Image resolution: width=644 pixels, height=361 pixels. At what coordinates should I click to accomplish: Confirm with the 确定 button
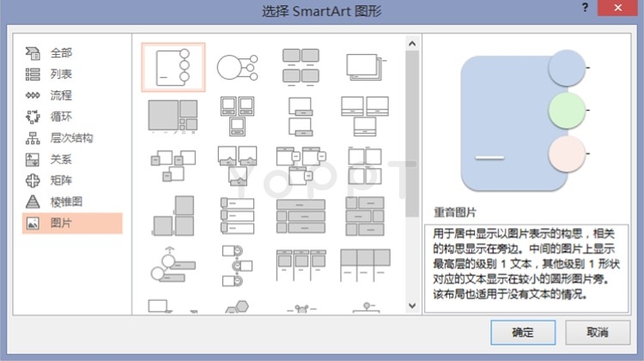[523, 333]
